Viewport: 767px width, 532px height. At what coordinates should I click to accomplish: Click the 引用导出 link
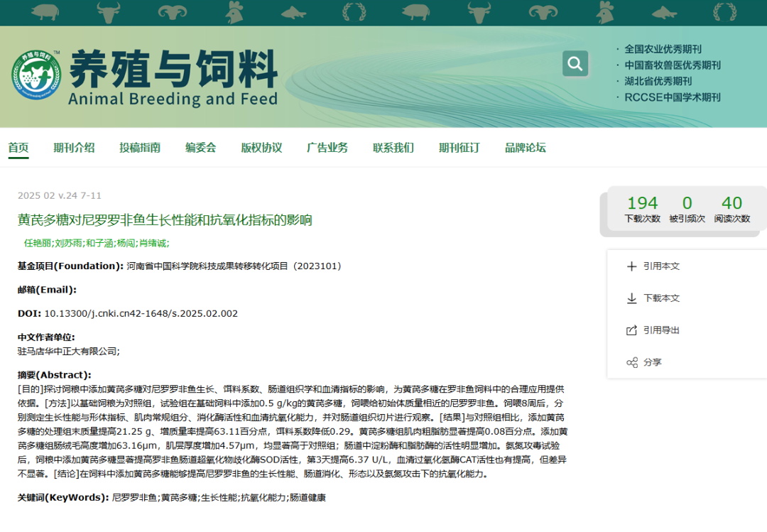tap(661, 330)
